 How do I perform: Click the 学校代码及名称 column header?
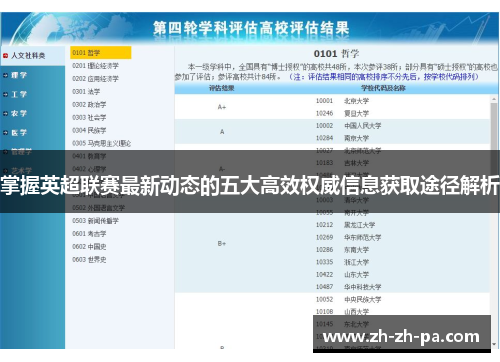[x=383, y=88]
